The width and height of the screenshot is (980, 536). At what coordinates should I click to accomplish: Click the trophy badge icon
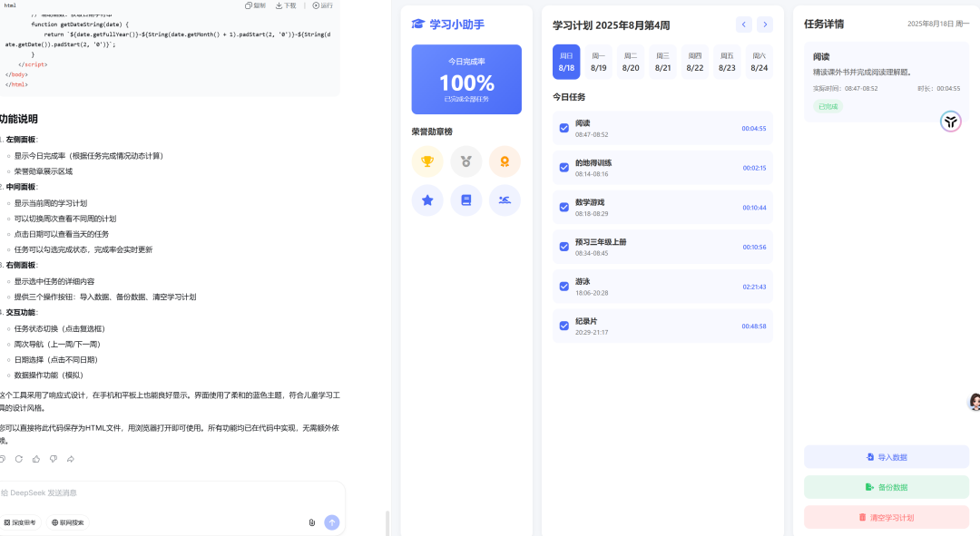(427, 161)
